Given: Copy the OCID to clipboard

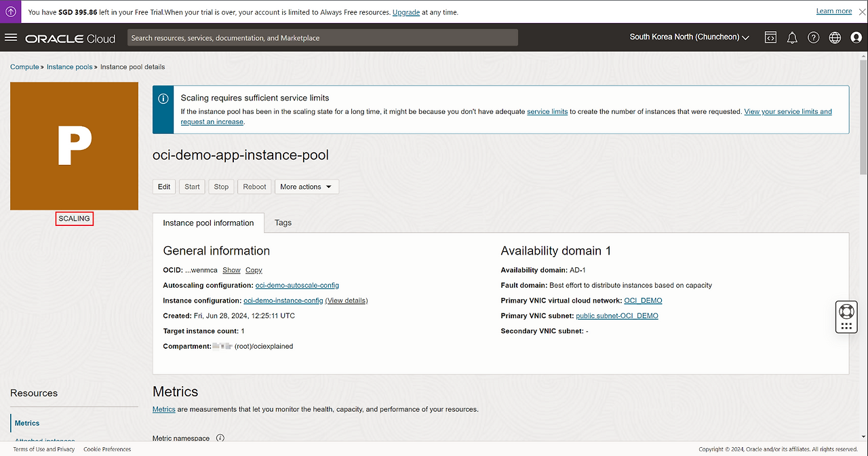Looking at the screenshot, I should [x=254, y=270].
